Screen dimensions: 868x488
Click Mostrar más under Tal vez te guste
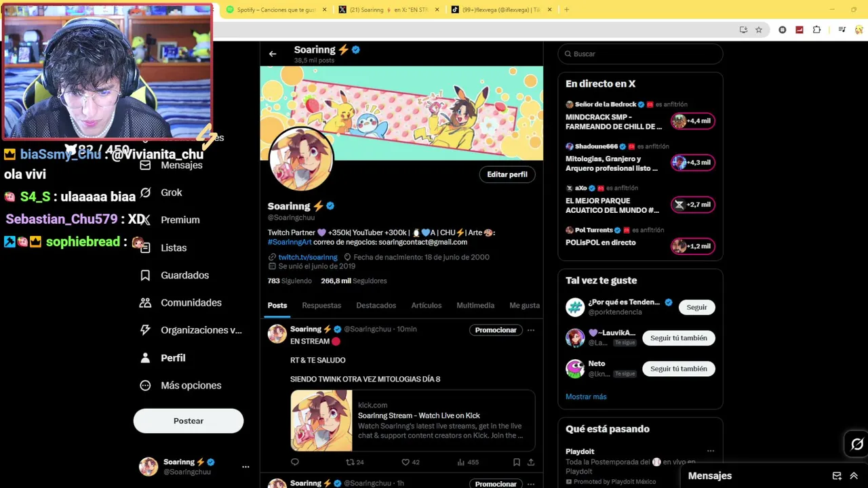tap(586, 396)
